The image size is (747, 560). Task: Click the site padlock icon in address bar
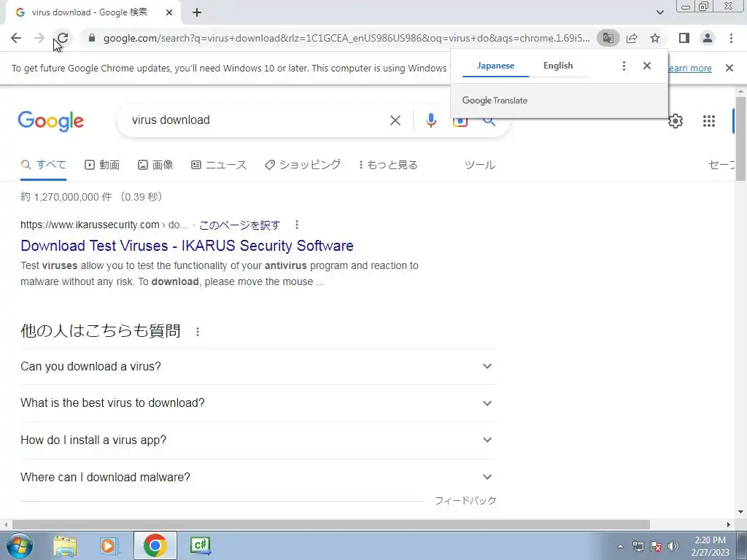92,38
